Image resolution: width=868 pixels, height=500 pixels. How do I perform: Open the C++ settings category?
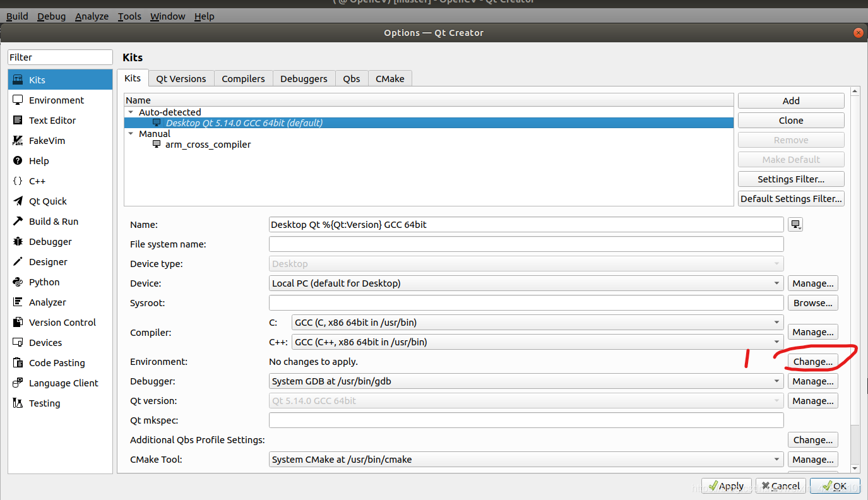(x=60, y=181)
